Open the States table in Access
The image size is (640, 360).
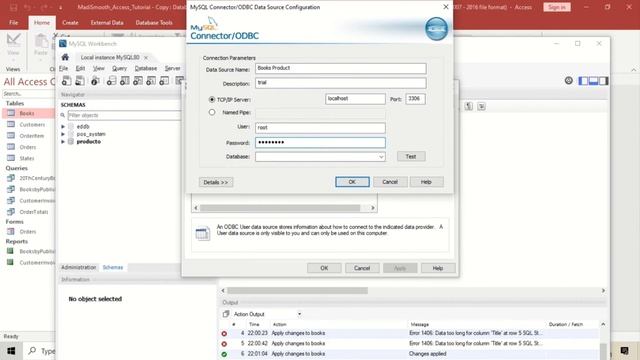(28, 158)
